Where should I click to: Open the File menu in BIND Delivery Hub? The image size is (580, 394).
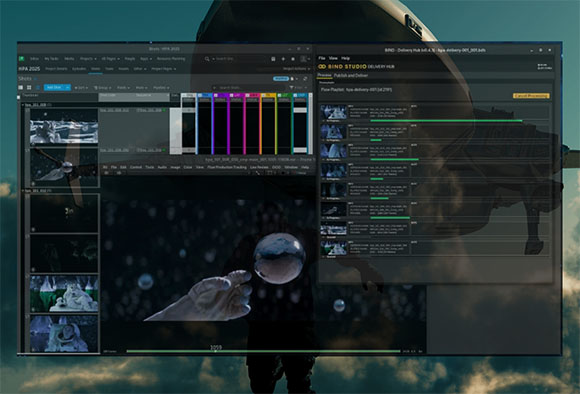[322, 58]
